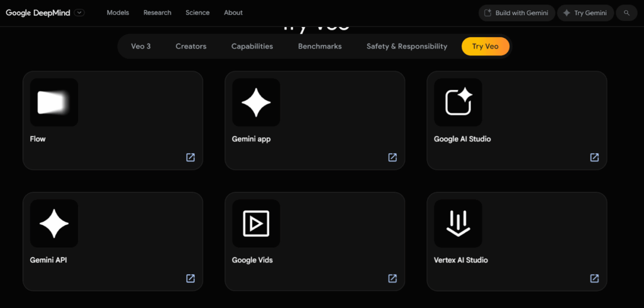Switch to the Benchmarks tab
This screenshot has width=644, height=308.
[319, 47]
